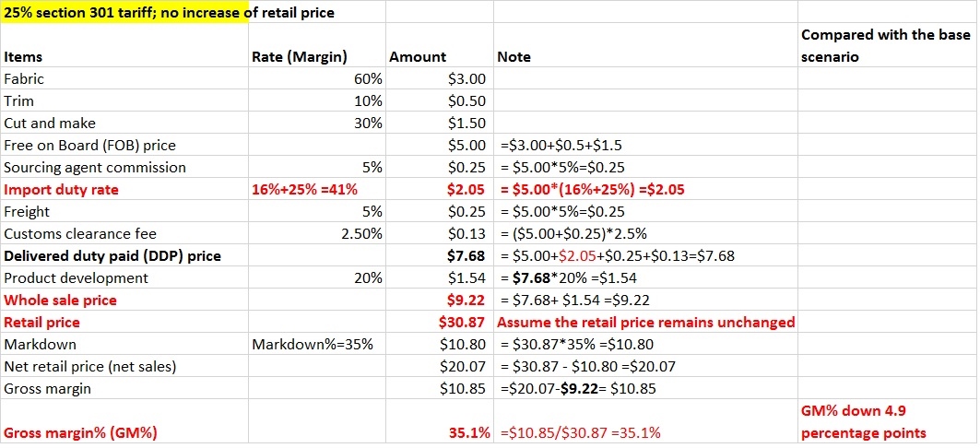980x448 pixels.
Task: Select the Rate (Margin) column header
Action: tap(299, 57)
